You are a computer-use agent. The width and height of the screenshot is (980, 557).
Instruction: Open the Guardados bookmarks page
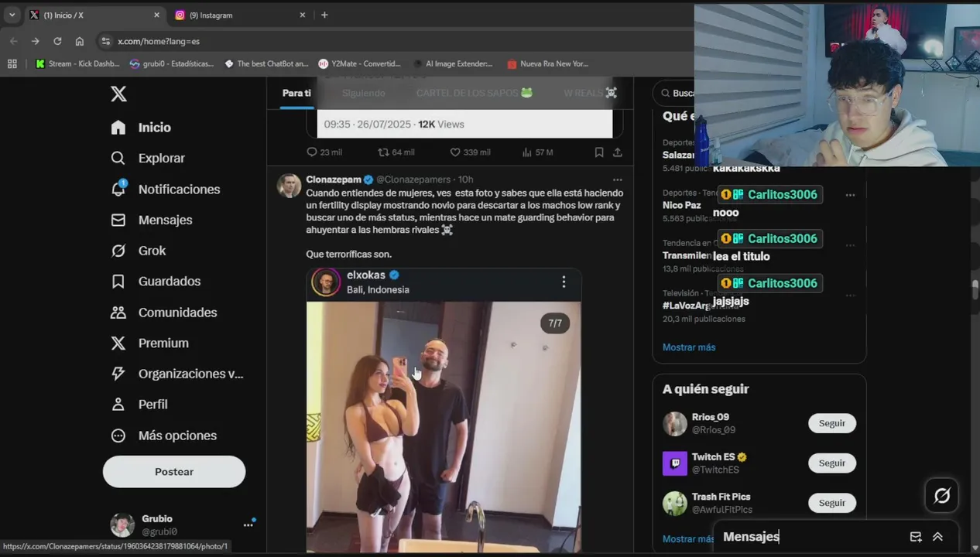(x=156, y=282)
